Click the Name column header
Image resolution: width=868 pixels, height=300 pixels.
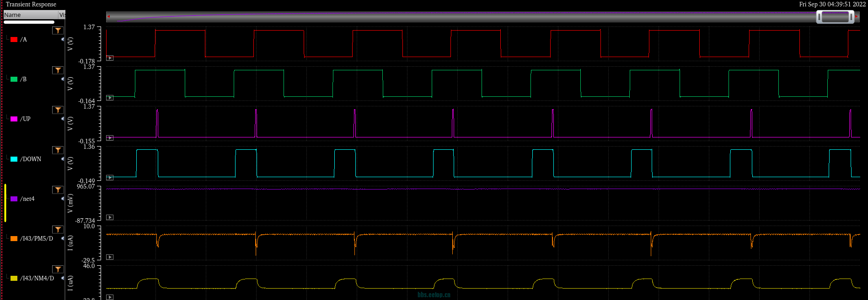(x=31, y=15)
